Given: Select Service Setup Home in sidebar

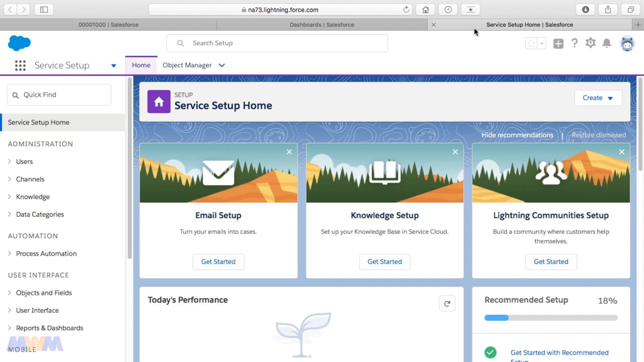Looking at the screenshot, I should tap(63, 122).
